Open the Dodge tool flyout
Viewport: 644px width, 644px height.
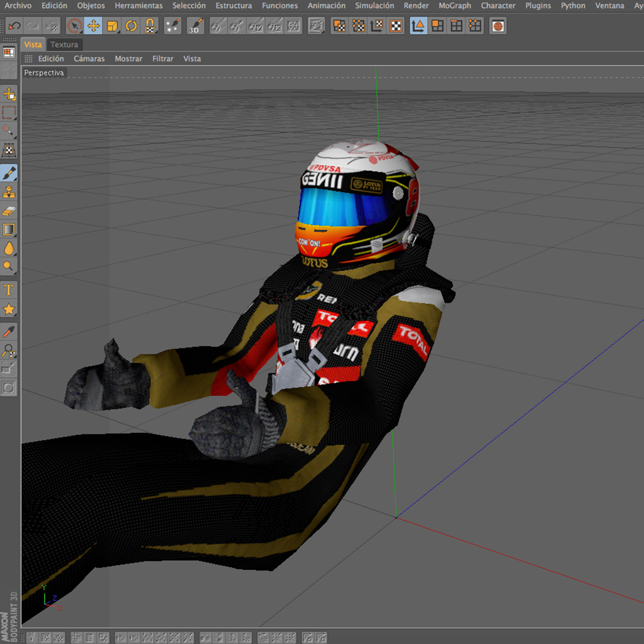pos(9,267)
